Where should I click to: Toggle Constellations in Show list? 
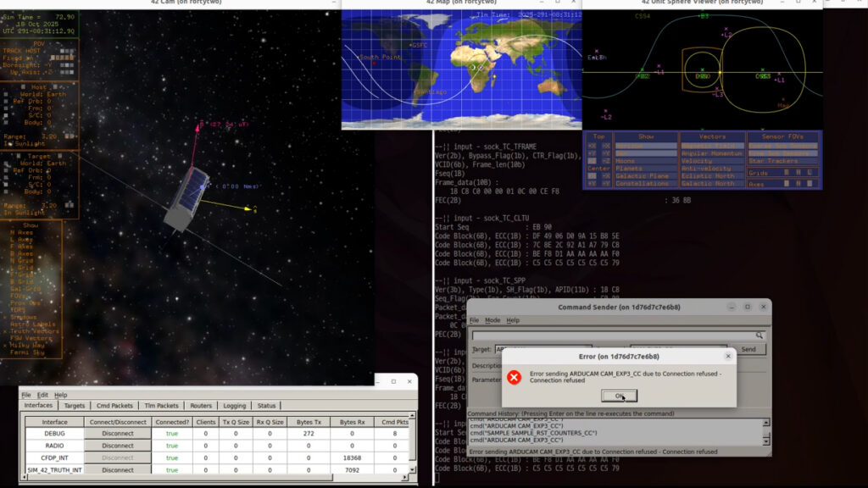pyautogui.click(x=645, y=183)
